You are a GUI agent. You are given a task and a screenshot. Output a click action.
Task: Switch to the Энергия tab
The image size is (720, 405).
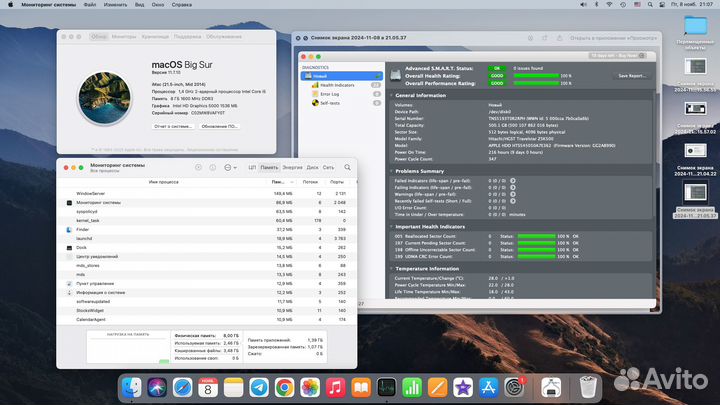(x=292, y=168)
